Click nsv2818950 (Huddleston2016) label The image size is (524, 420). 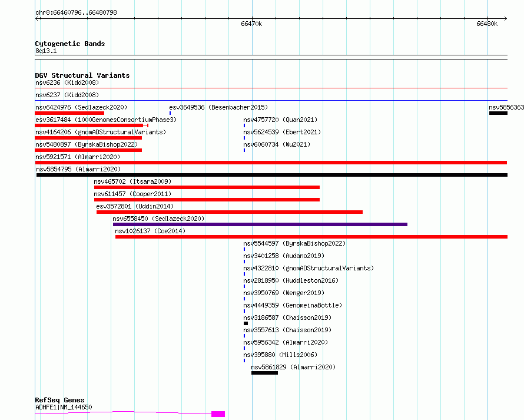point(291,280)
